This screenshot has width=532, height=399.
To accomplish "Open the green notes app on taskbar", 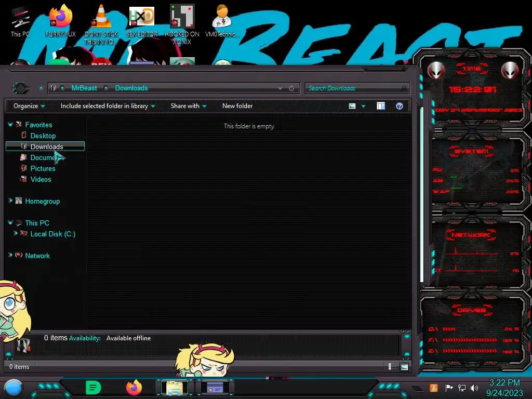I will [x=94, y=388].
